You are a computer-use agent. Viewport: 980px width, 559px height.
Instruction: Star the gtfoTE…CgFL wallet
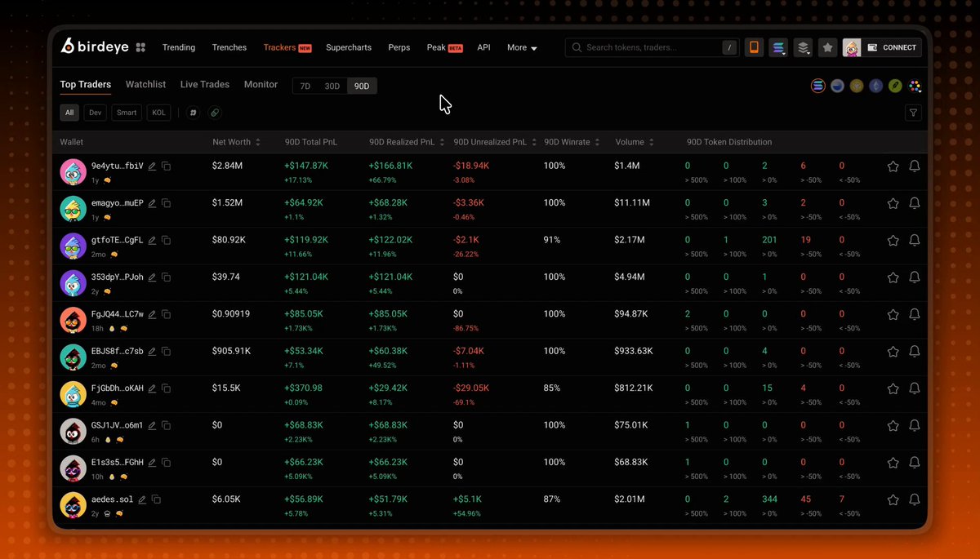[893, 240]
